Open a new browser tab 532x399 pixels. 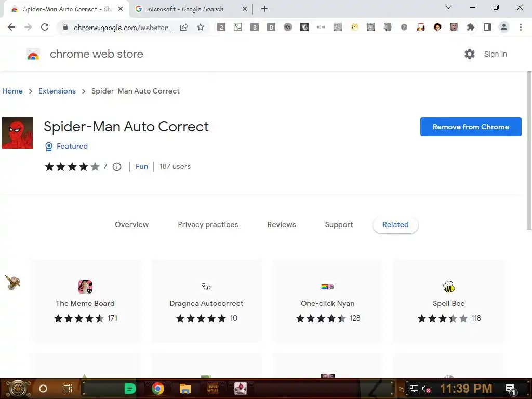point(264,9)
